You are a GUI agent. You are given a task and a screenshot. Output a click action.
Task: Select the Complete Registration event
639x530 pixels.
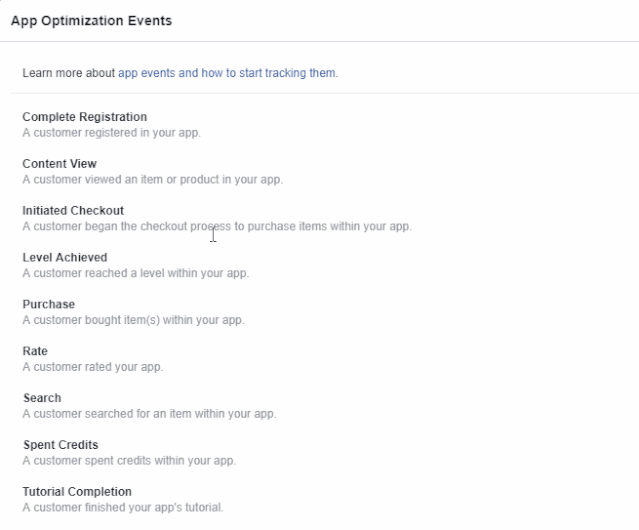[85, 117]
